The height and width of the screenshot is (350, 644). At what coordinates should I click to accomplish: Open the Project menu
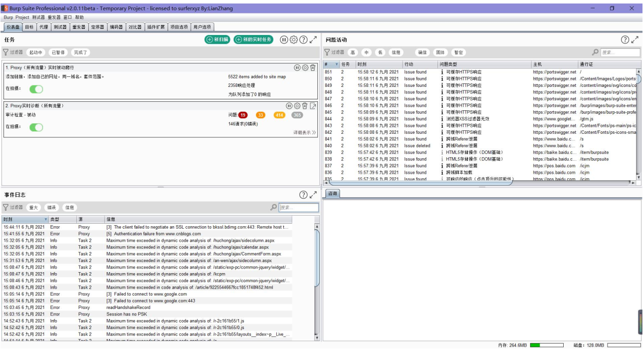pos(22,17)
